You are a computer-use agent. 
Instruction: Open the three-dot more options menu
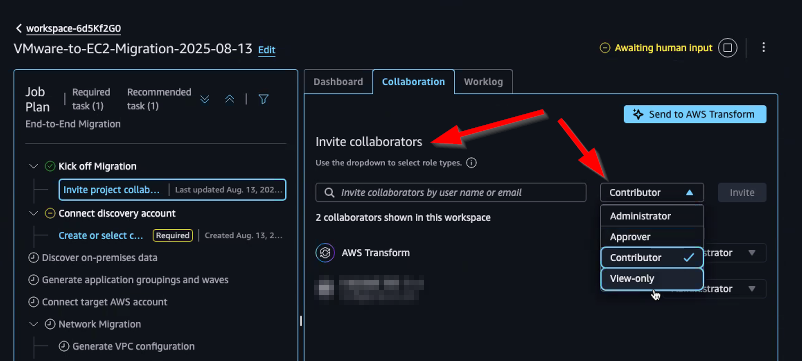[764, 48]
